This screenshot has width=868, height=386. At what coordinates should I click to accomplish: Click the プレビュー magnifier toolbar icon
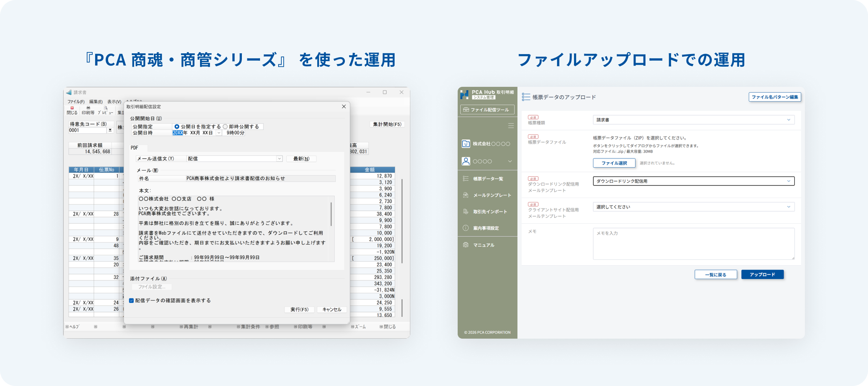(105, 108)
